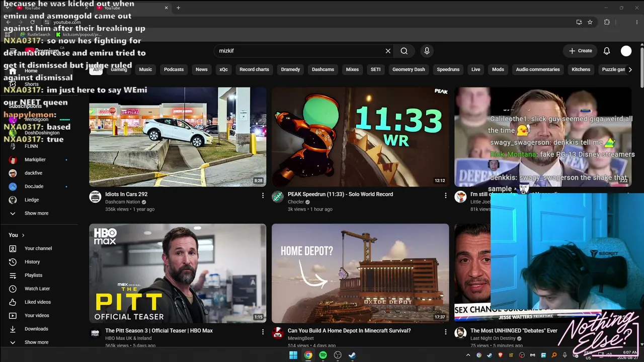Start voice search with the microphone
Image resolution: width=644 pixels, height=362 pixels.
(427, 51)
